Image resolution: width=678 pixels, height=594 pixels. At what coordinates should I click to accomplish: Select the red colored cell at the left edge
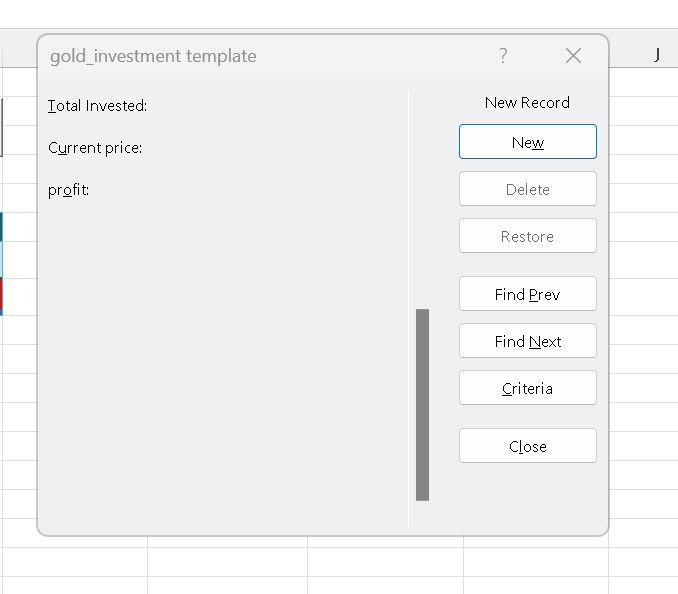(1, 296)
